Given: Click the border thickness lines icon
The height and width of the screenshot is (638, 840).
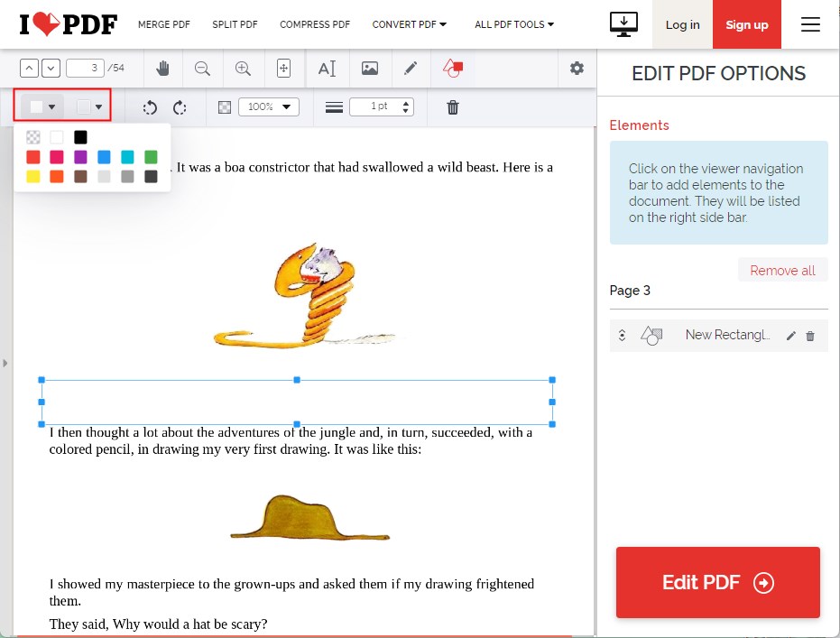Looking at the screenshot, I should (x=334, y=107).
